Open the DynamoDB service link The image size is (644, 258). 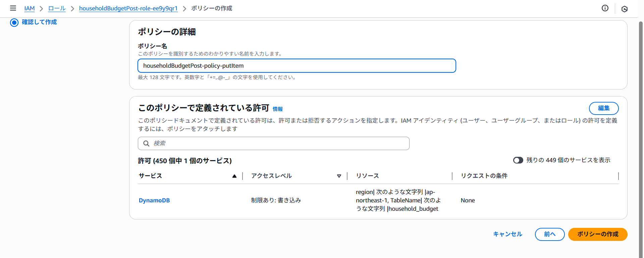tap(154, 200)
